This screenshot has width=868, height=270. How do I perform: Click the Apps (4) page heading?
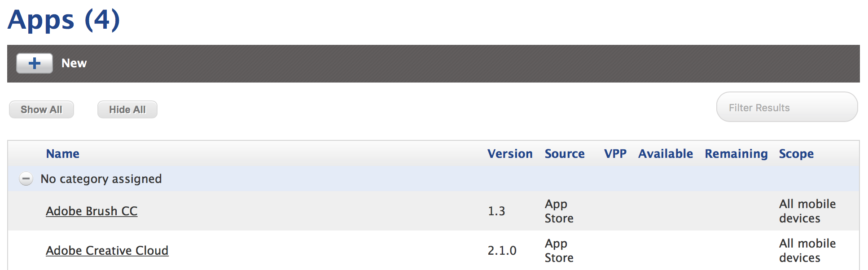point(63,20)
